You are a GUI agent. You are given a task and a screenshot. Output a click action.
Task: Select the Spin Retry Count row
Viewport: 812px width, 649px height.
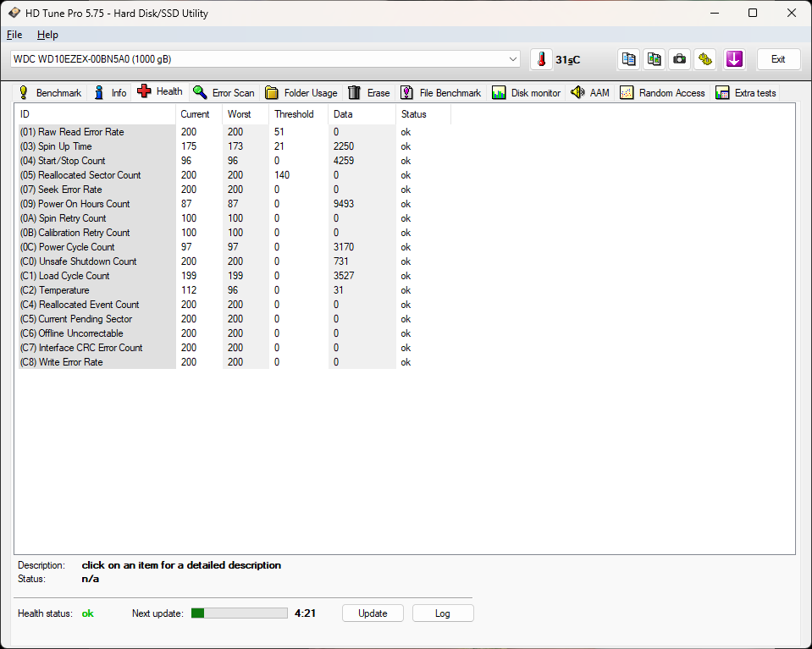click(234, 218)
